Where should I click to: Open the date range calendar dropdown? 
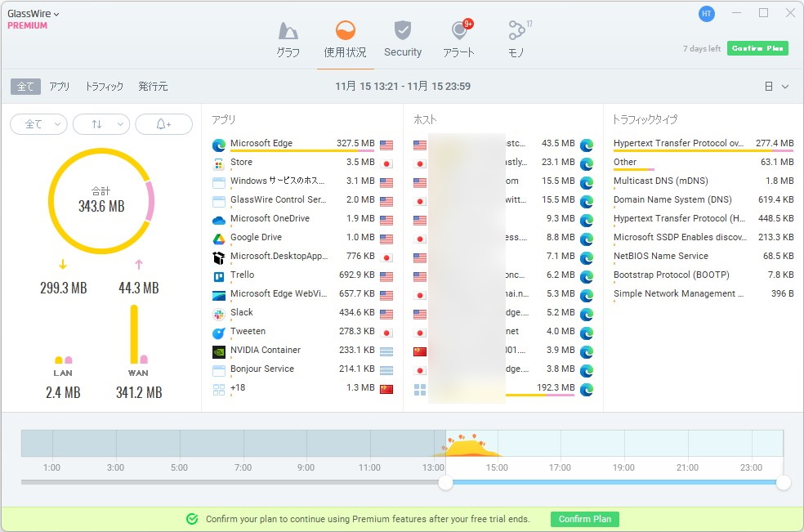click(x=777, y=86)
